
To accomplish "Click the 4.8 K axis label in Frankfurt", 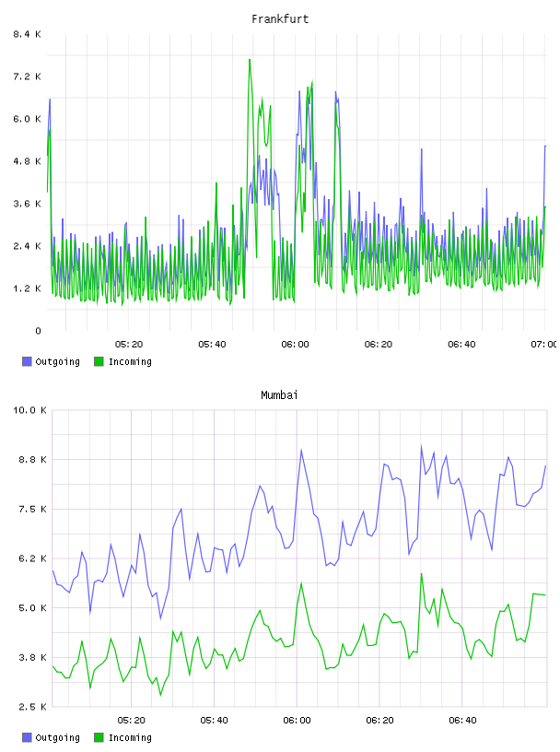I will coord(28,161).
